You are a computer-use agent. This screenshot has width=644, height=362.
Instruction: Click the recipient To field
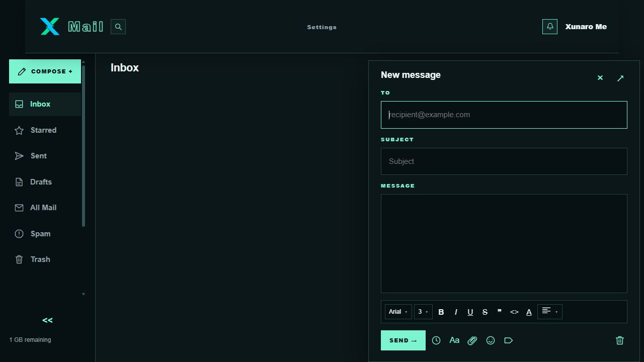pyautogui.click(x=504, y=115)
